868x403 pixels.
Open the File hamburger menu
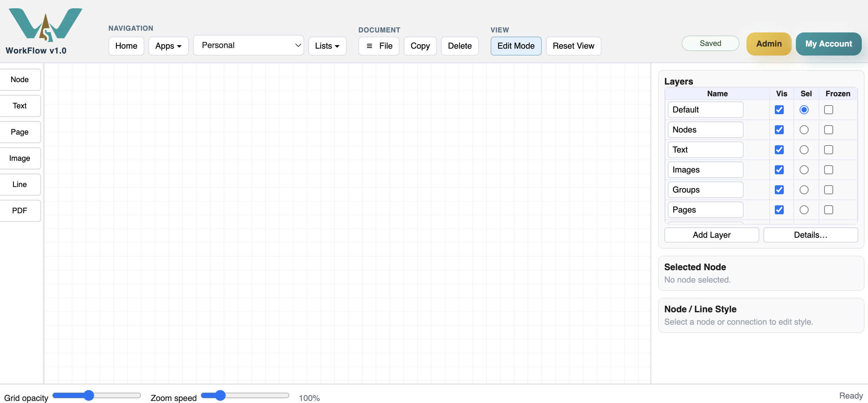point(379,46)
